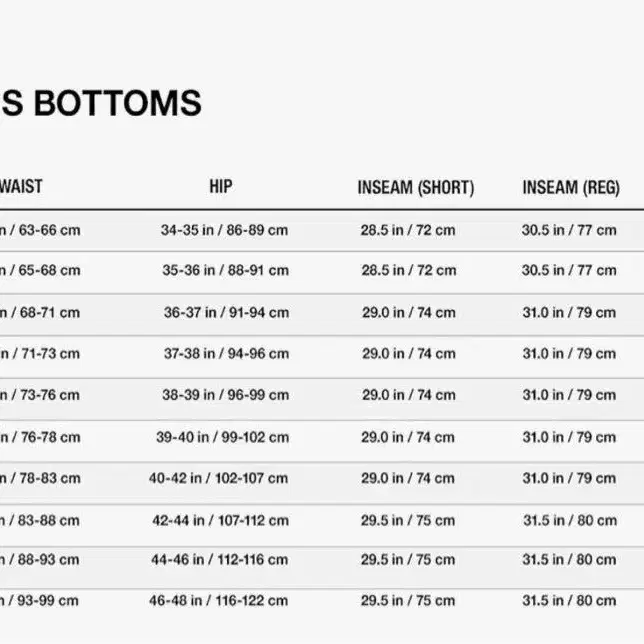Viewport: 644px width, 644px height.
Task: Click the 40-42 in / 102-107 cm cell
Action: pyautogui.click(x=219, y=478)
